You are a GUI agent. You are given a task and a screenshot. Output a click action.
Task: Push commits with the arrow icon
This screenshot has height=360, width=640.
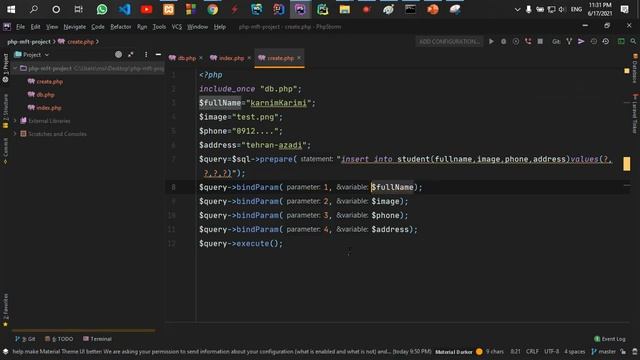point(581,42)
